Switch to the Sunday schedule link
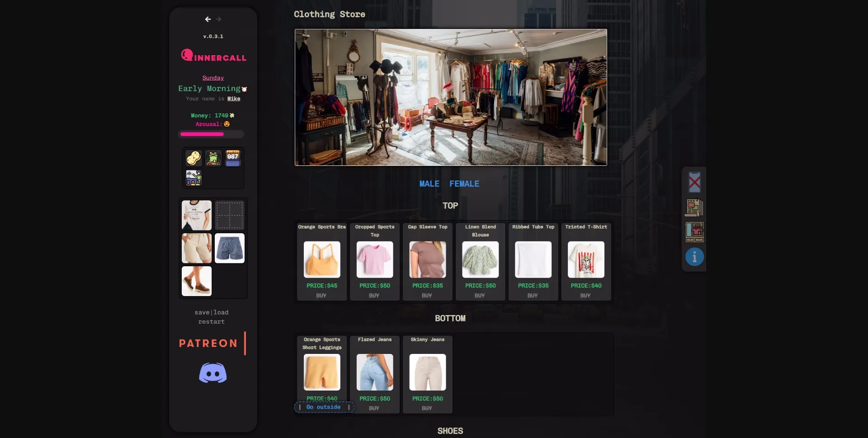Image resolution: width=868 pixels, height=438 pixels. click(213, 78)
